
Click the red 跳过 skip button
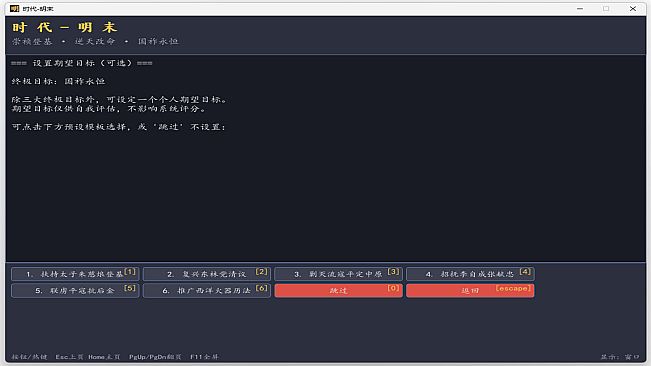[x=338, y=290]
